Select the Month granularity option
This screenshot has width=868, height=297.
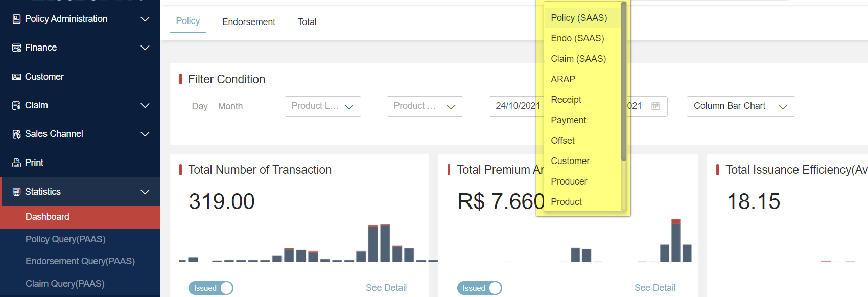[x=230, y=106]
